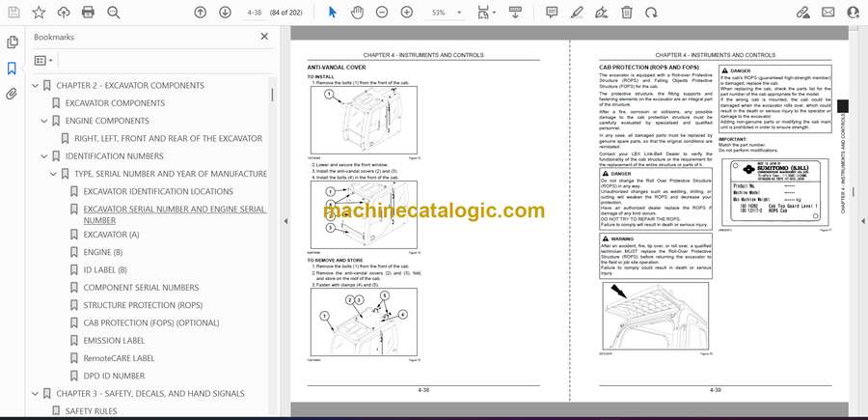Open the EXCAVATOR COMPONENTS bookmark
Viewport: 868px width, 420px height.
pyautogui.click(x=115, y=103)
